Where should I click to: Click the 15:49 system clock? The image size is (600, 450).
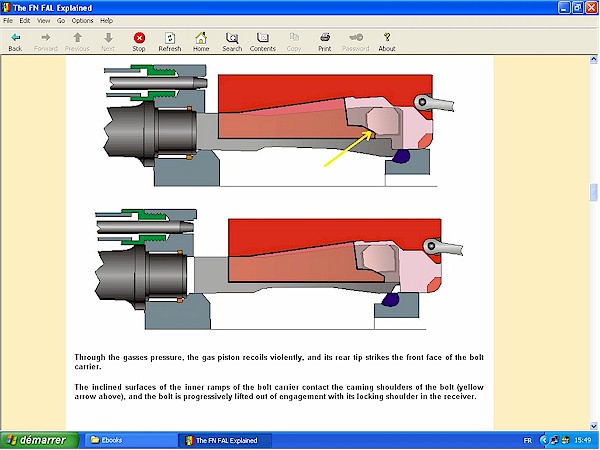tap(582, 440)
